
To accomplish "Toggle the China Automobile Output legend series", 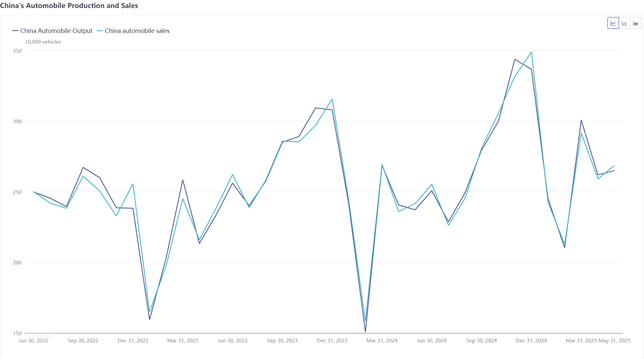I will [x=56, y=31].
